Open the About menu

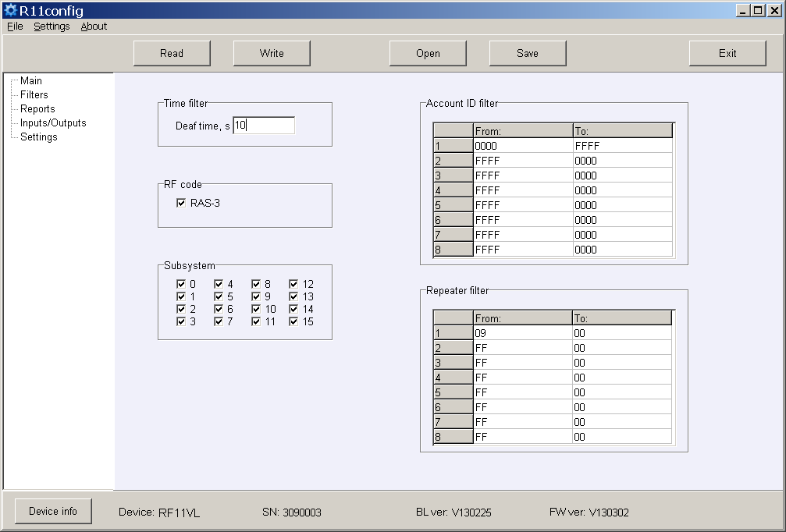(94, 26)
